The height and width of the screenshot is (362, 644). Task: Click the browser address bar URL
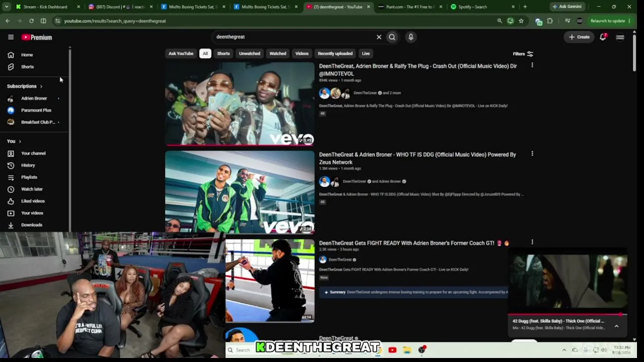115,21
